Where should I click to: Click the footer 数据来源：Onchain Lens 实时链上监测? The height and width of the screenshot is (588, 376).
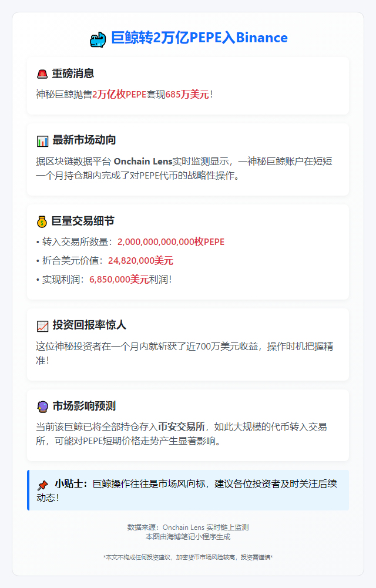click(x=188, y=527)
